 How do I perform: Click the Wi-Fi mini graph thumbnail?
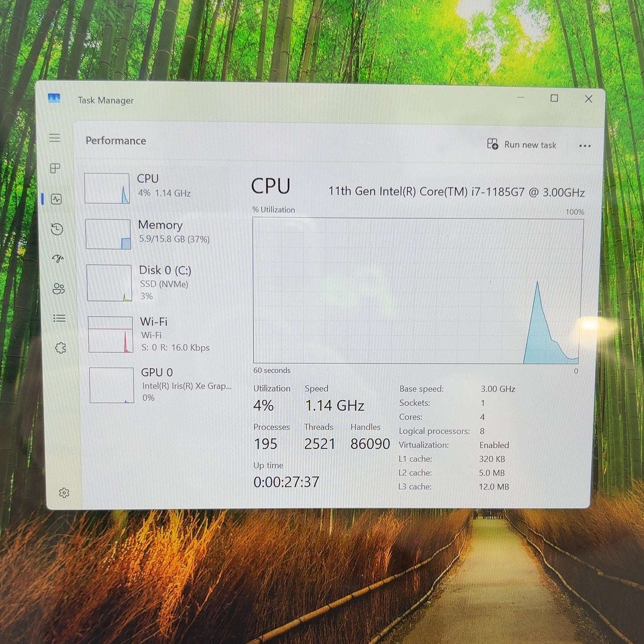111,335
